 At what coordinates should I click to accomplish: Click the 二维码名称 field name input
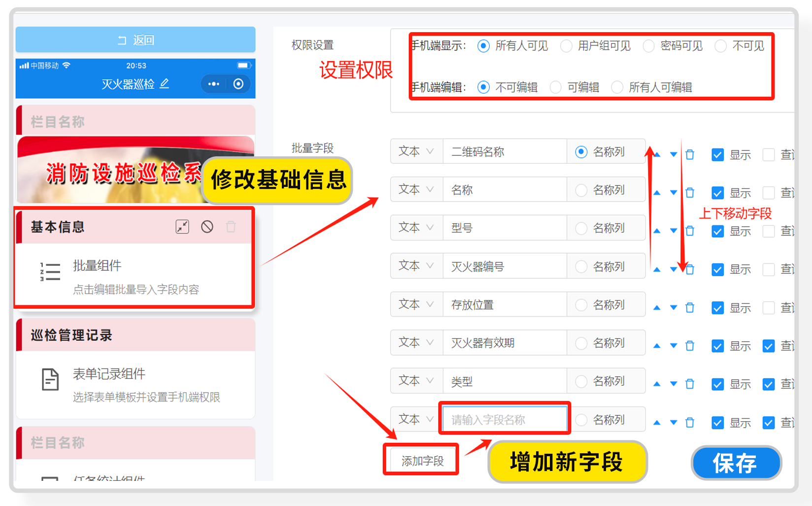(x=505, y=151)
